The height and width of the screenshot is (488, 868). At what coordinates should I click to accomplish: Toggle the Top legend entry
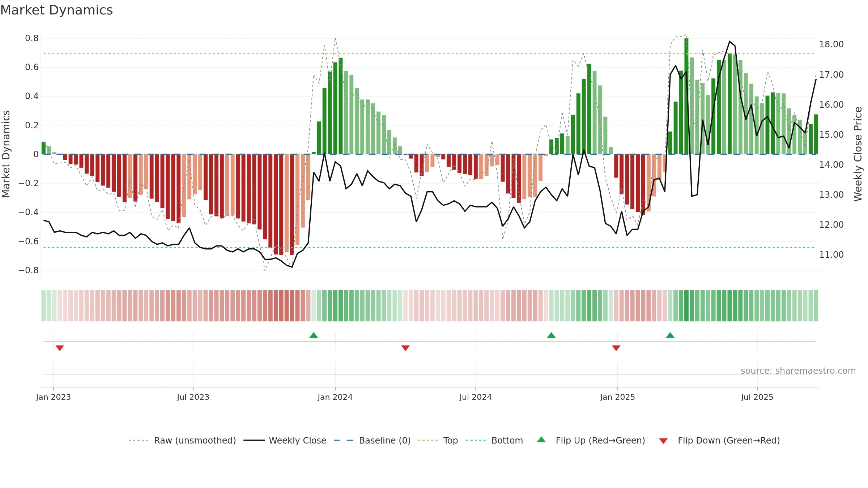point(438,440)
